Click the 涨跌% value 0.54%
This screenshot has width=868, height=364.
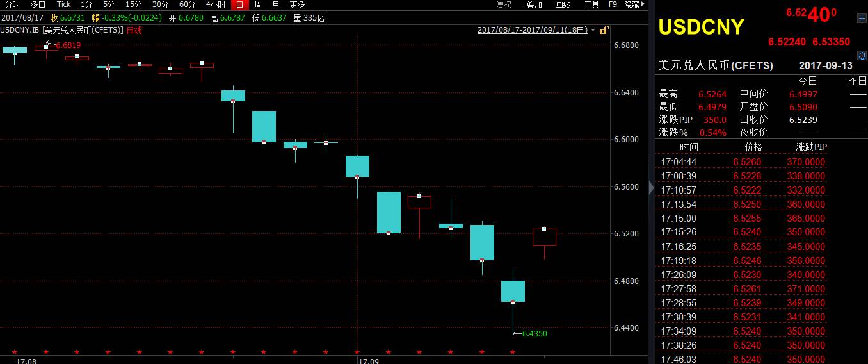(x=712, y=133)
